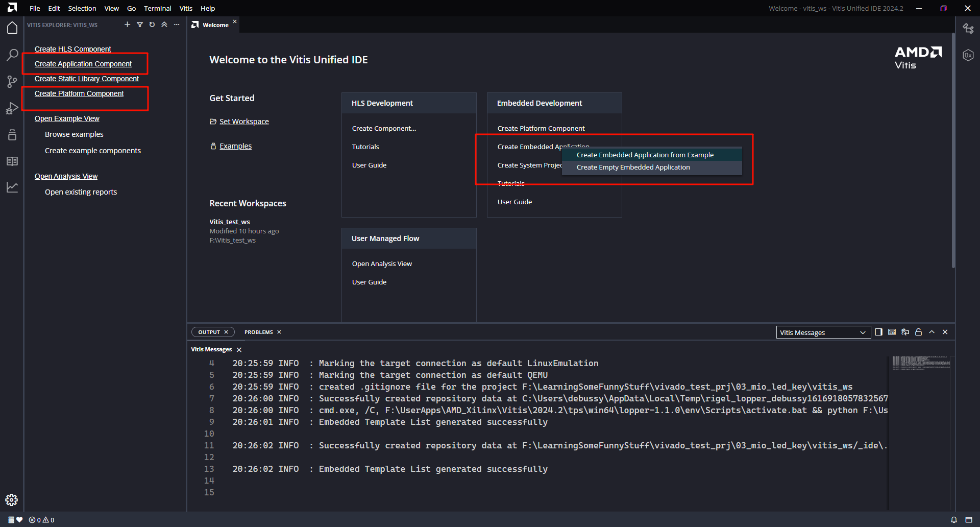This screenshot has width=980, height=527.
Task: Click Create HLS Component link
Action: (x=72, y=49)
